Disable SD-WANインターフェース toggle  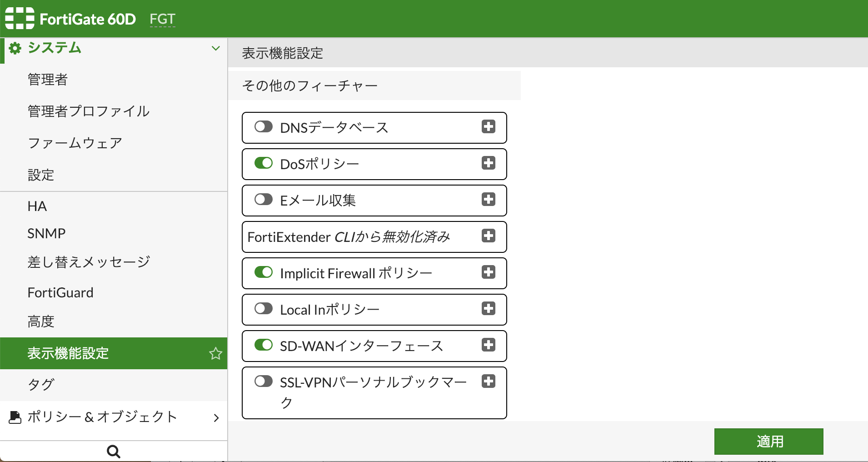pyautogui.click(x=264, y=345)
